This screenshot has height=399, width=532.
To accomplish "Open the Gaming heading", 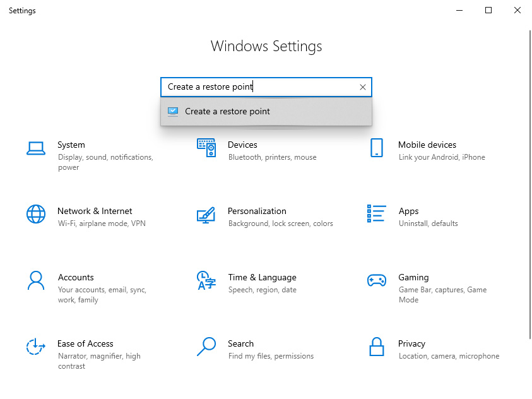I will tap(413, 278).
